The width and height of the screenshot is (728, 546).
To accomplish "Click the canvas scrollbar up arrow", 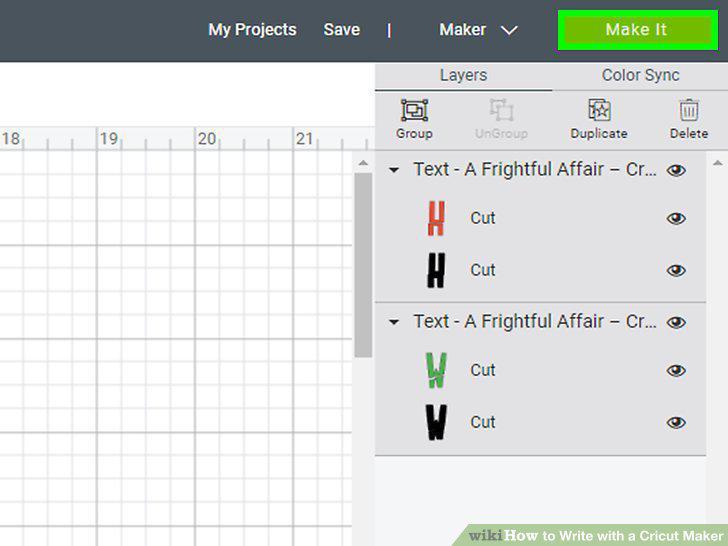I will 363,163.
